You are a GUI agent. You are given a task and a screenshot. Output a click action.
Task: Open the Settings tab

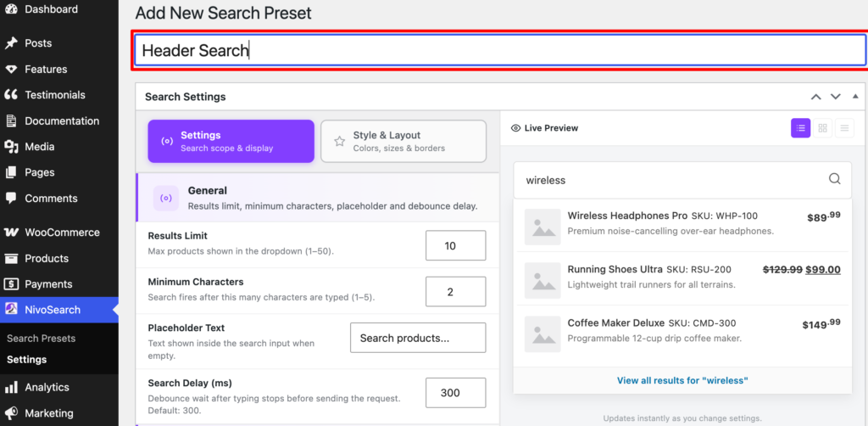click(x=231, y=141)
